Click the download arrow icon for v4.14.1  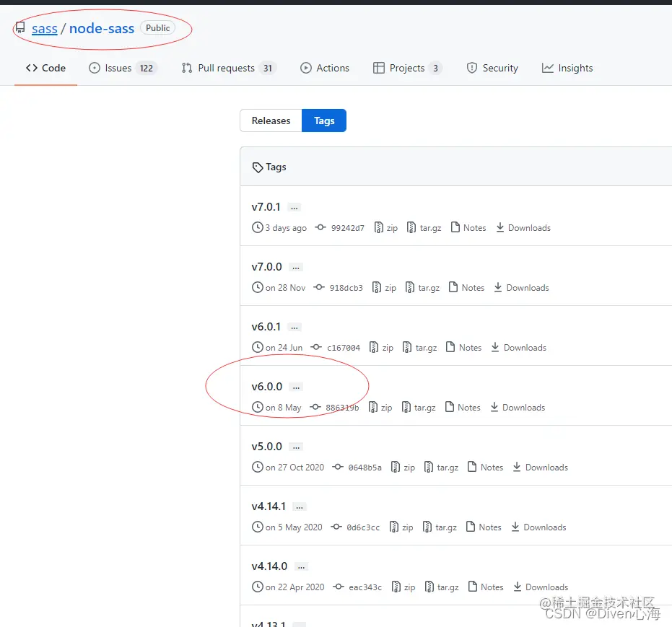[x=515, y=527]
